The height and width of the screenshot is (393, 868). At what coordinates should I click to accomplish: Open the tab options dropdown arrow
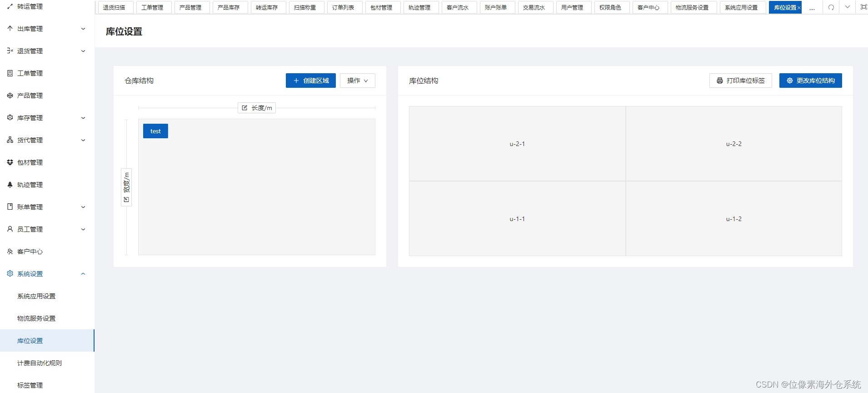[x=848, y=7]
